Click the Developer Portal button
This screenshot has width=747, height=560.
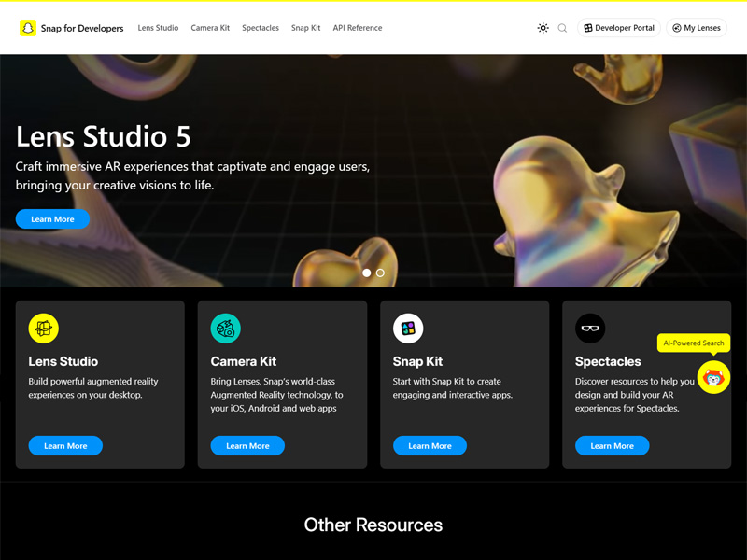pyautogui.click(x=619, y=28)
